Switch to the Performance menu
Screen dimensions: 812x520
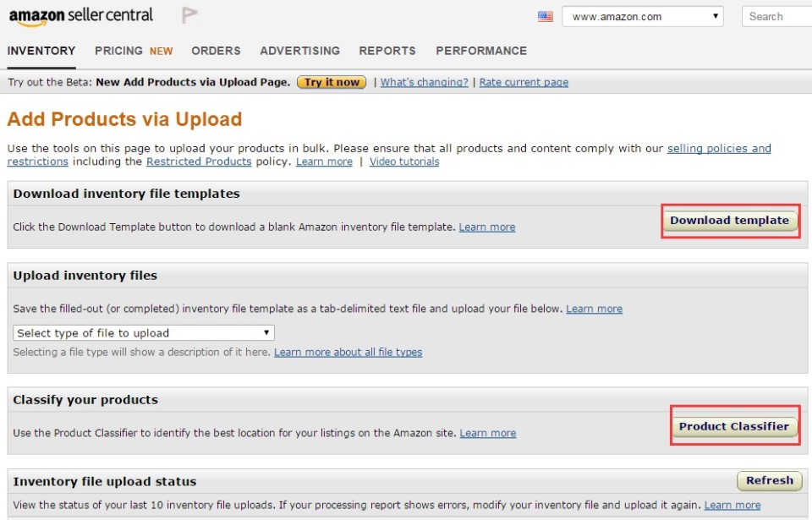[x=481, y=51]
